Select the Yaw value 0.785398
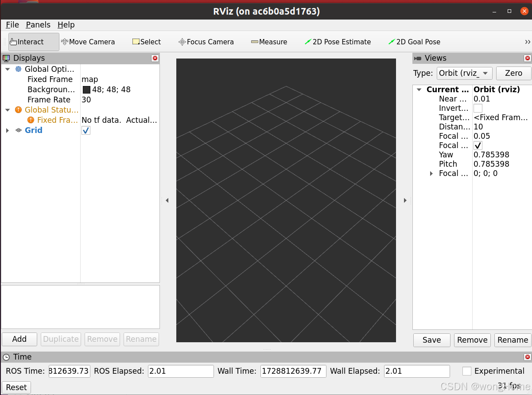This screenshot has height=395, width=532. 492,155
